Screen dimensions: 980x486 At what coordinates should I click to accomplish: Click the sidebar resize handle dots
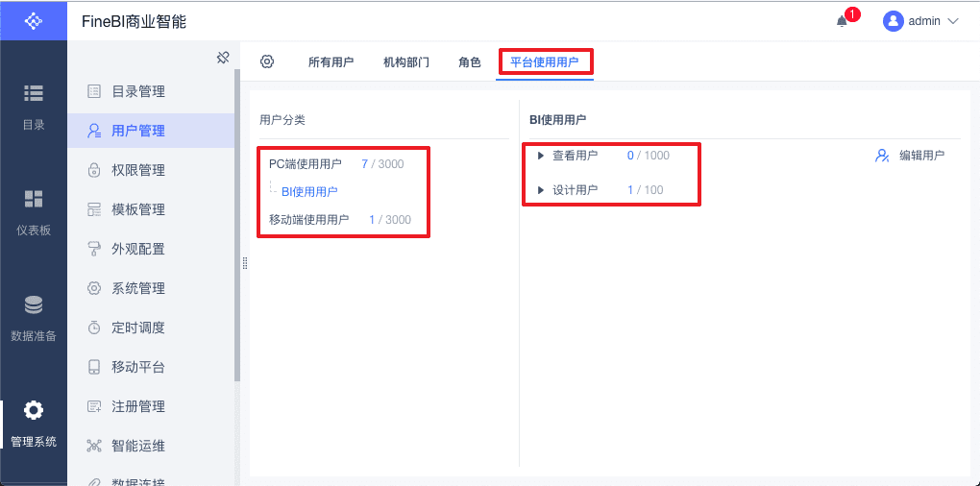(245, 263)
